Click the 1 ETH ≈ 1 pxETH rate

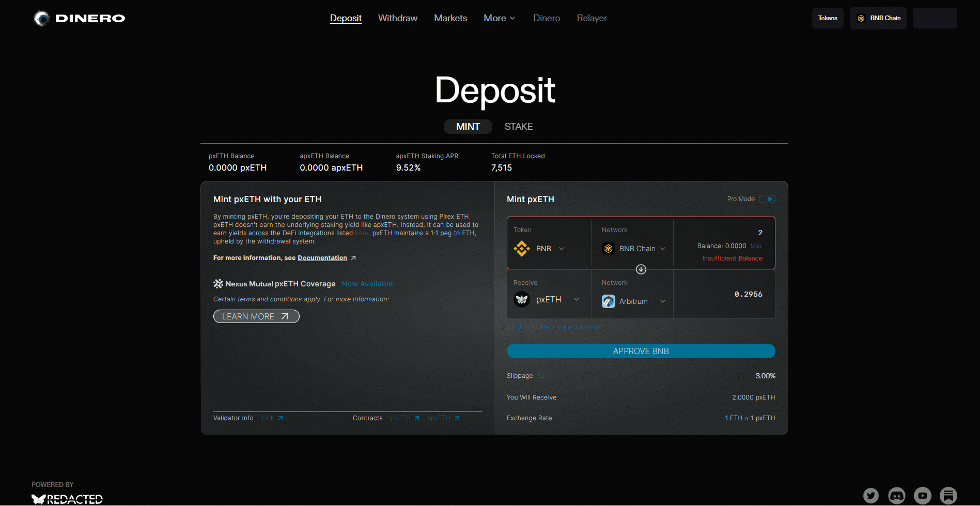[x=750, y=418]
